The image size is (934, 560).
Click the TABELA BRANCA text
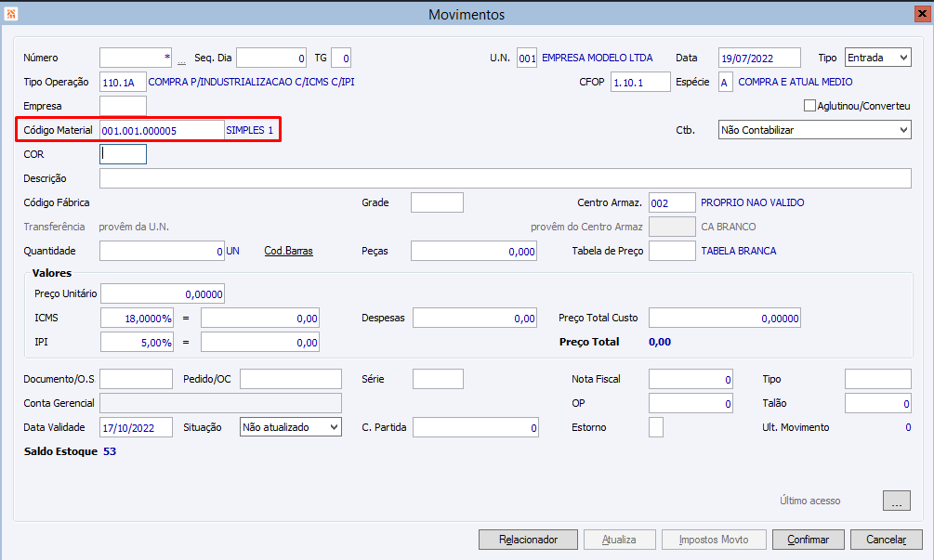coord(739,251)
